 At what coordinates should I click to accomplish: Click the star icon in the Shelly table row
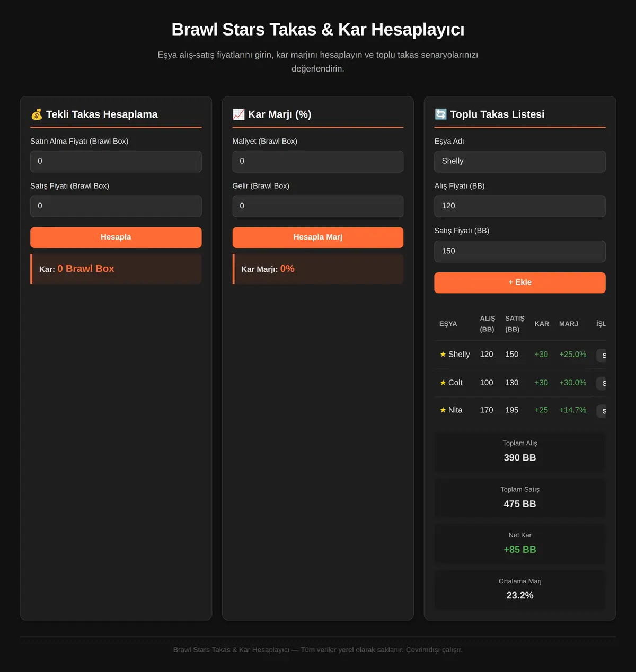(x=443, y=355)
